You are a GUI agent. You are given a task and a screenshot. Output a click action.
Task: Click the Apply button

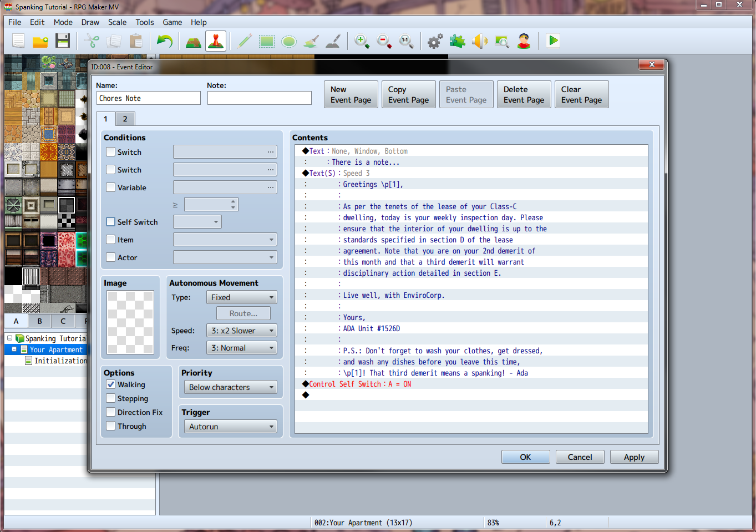click(635, 457)
